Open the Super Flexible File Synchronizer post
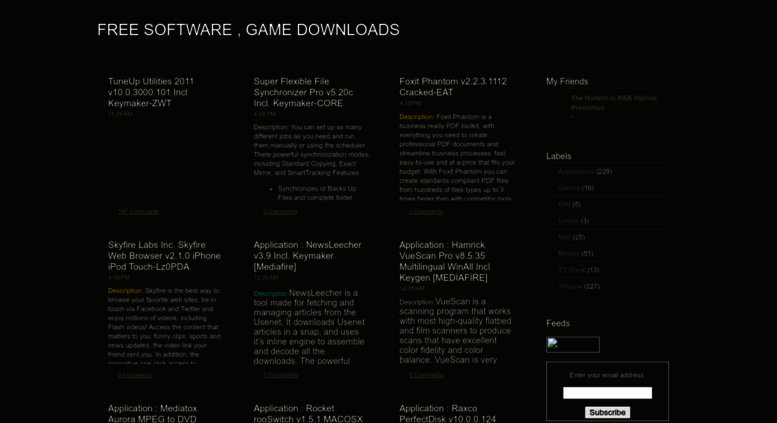Image resolution: width=777 pixels, height=423 pixels. [303, 92]
